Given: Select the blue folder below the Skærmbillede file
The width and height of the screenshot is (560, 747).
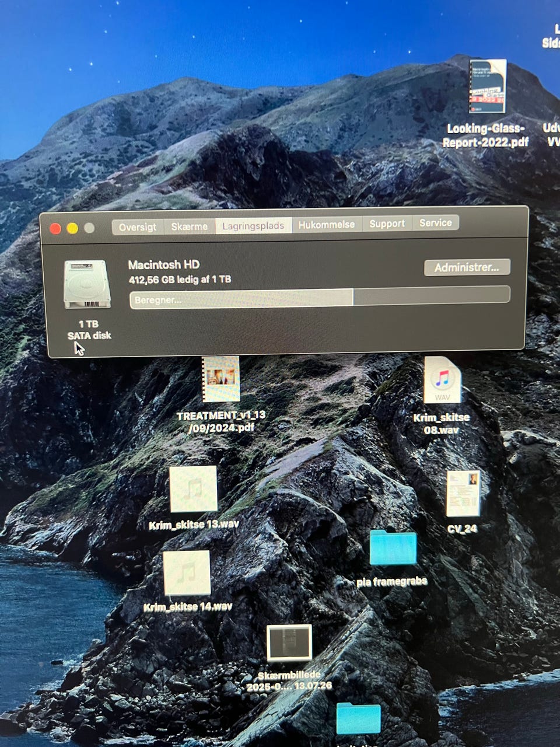Looking at the screenshot, I should point(358,718).
